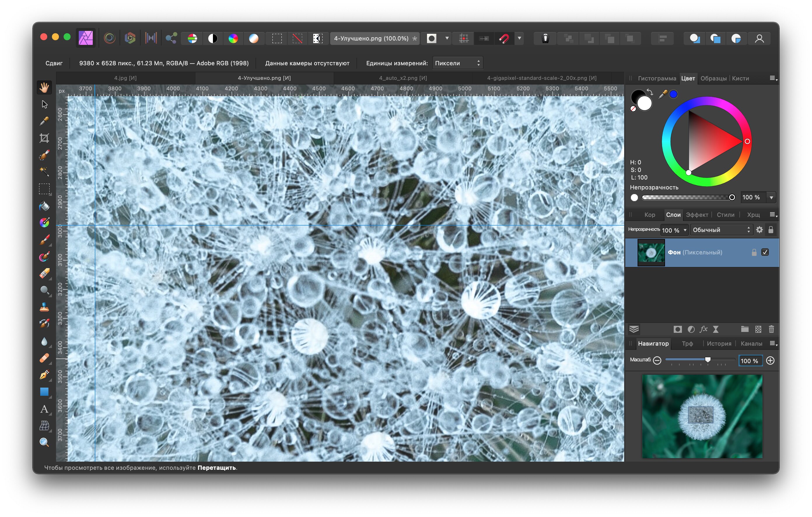Select the Flood Select magic wand tool
This screenshot has width=812, height=517.
pyautogui.click(x=44, y=172)
